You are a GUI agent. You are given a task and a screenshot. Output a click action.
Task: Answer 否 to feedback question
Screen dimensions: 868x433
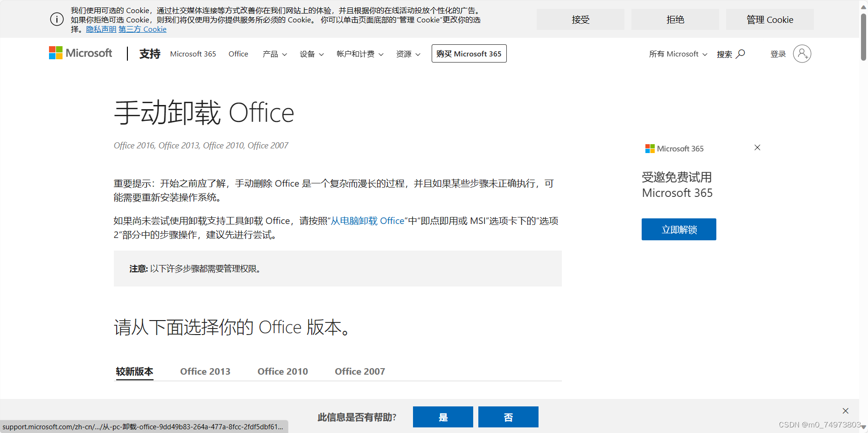point(508,417)
